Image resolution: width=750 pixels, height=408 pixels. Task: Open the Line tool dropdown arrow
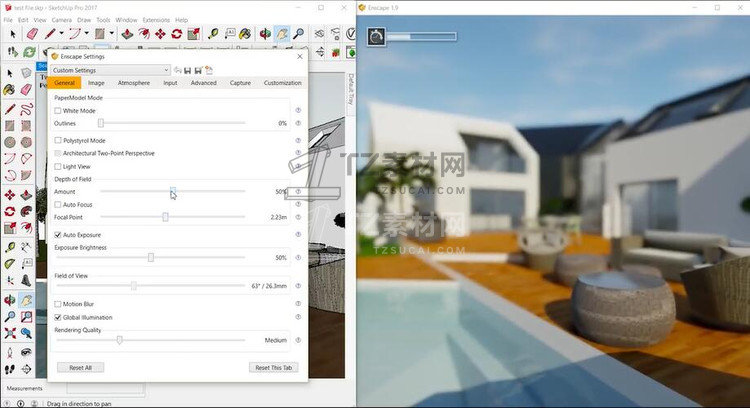click(61, 33)
